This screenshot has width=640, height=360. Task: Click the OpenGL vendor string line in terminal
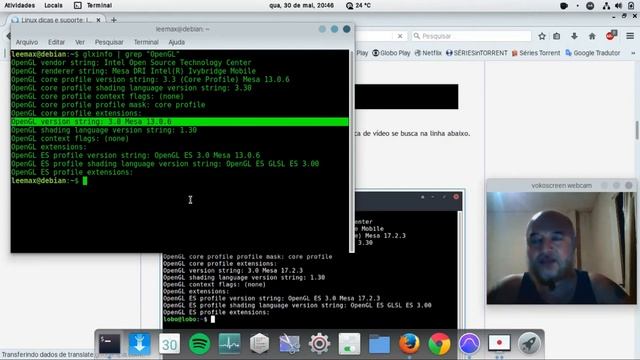131,62
